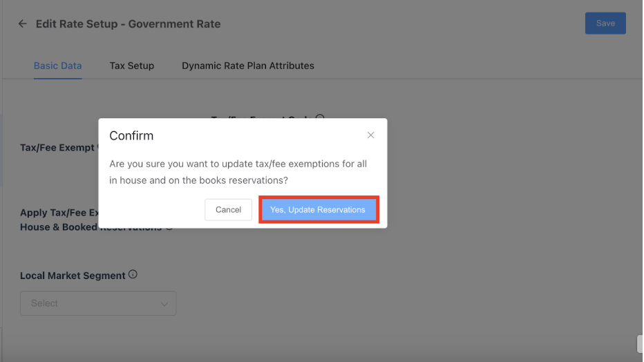Click the dialog's confirmation question text
Viewport: 644px width, 362px height.
(238, 172)
